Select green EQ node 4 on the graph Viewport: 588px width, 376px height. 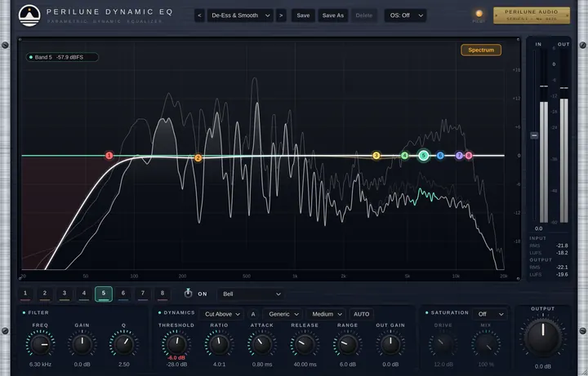[404, 156]
